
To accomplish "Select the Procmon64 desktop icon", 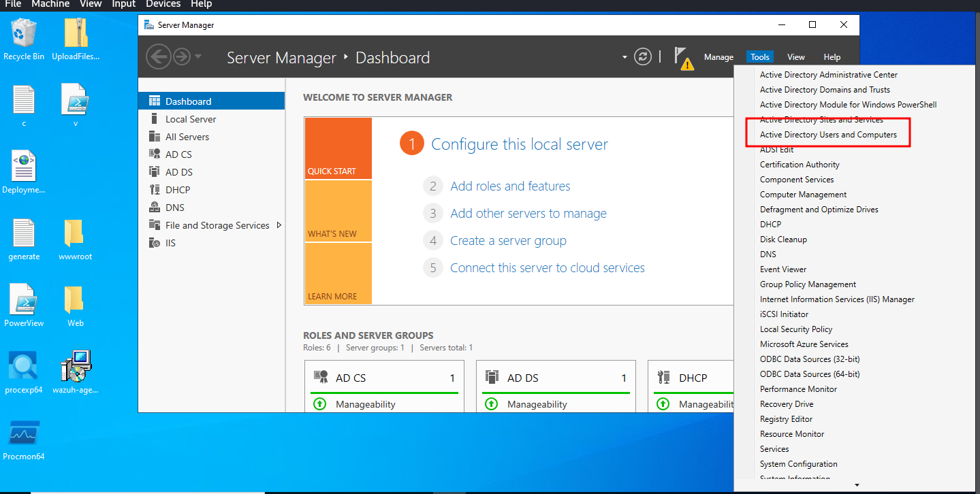I will [x=24, y=440].
